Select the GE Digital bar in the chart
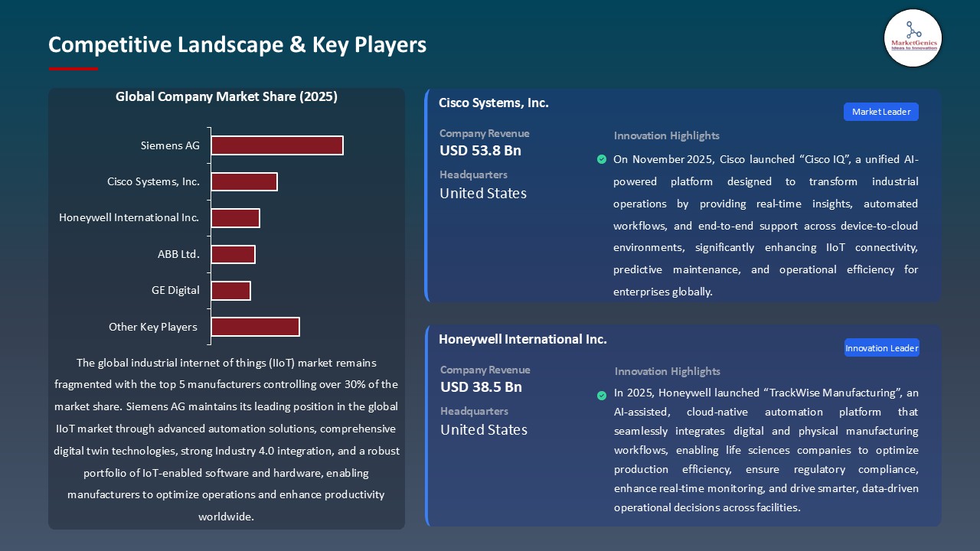980x551 pixels. click(x=231, y=290)
